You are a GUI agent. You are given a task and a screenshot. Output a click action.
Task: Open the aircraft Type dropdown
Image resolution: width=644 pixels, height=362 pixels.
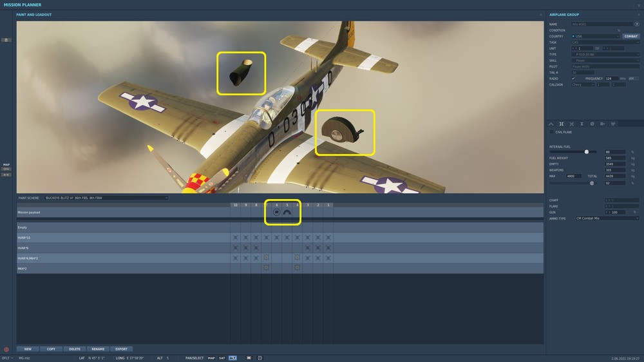pyautogui.click(x=605, y=54)
